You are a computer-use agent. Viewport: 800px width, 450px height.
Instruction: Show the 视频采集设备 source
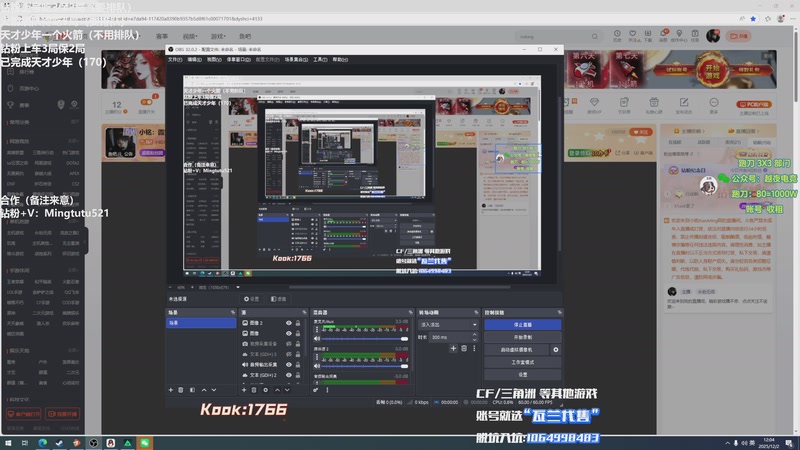pyautogui.click(x=289, y=344)
